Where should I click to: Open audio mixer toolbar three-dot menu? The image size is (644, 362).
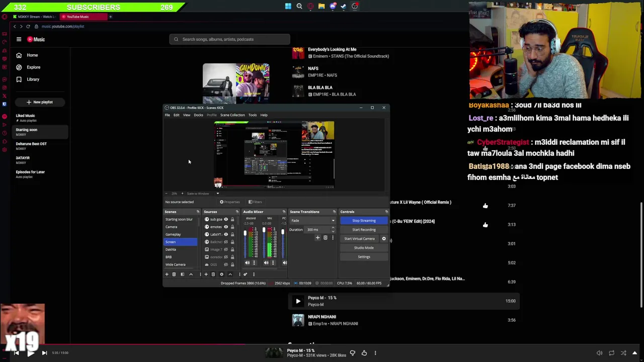pos(254,275)
